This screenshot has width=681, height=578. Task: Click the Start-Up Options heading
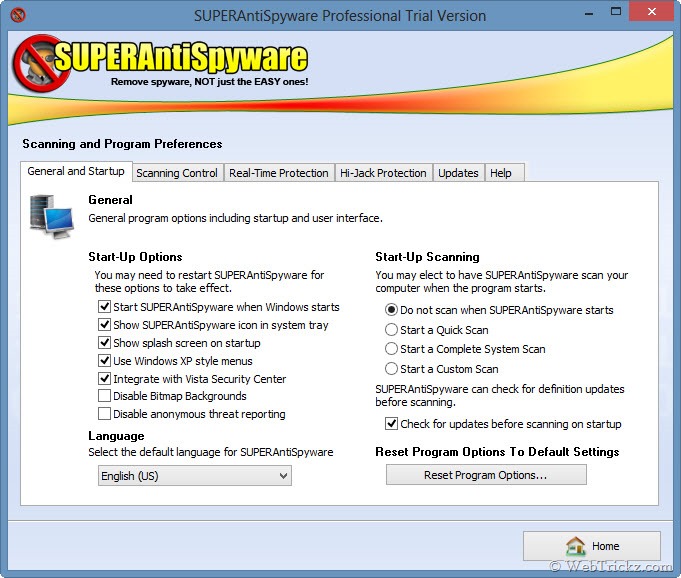135,257
